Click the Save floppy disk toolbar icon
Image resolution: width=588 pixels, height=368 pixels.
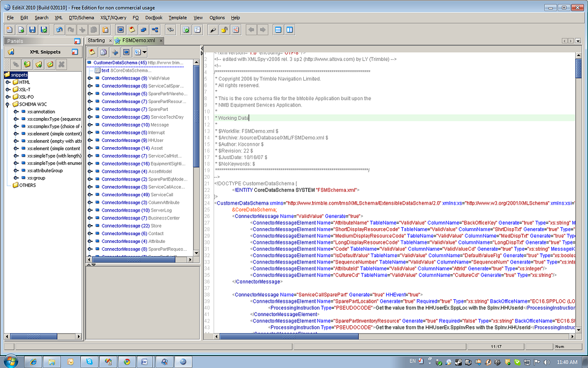click(33, 30)
